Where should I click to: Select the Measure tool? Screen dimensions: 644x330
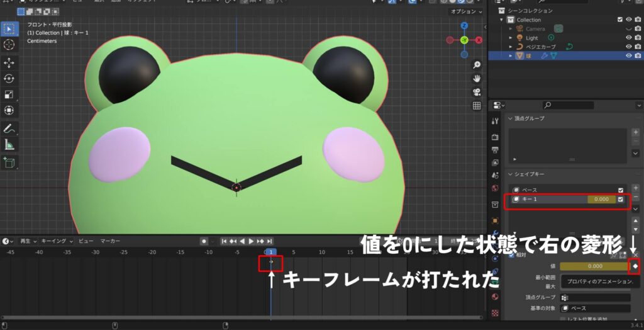coord(9,144)
